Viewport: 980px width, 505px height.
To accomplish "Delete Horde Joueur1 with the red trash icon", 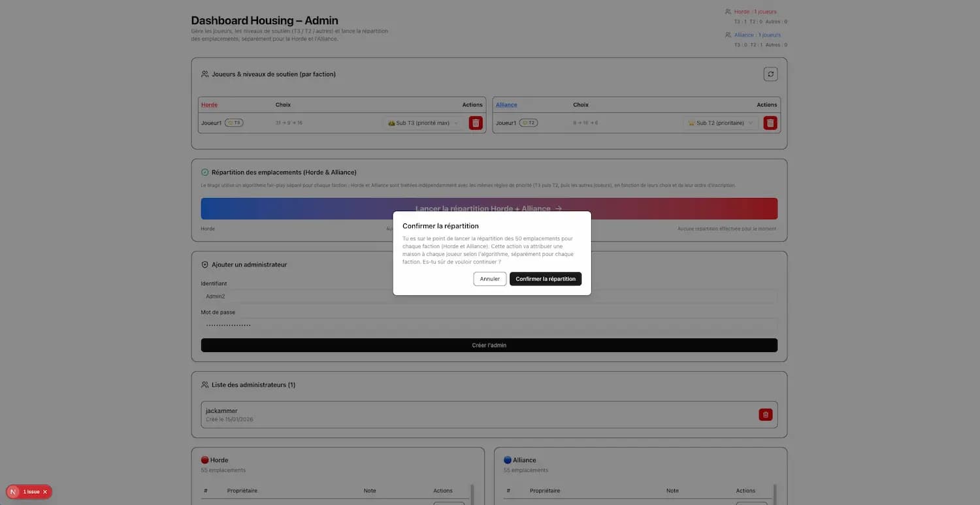I will [476, 123].
